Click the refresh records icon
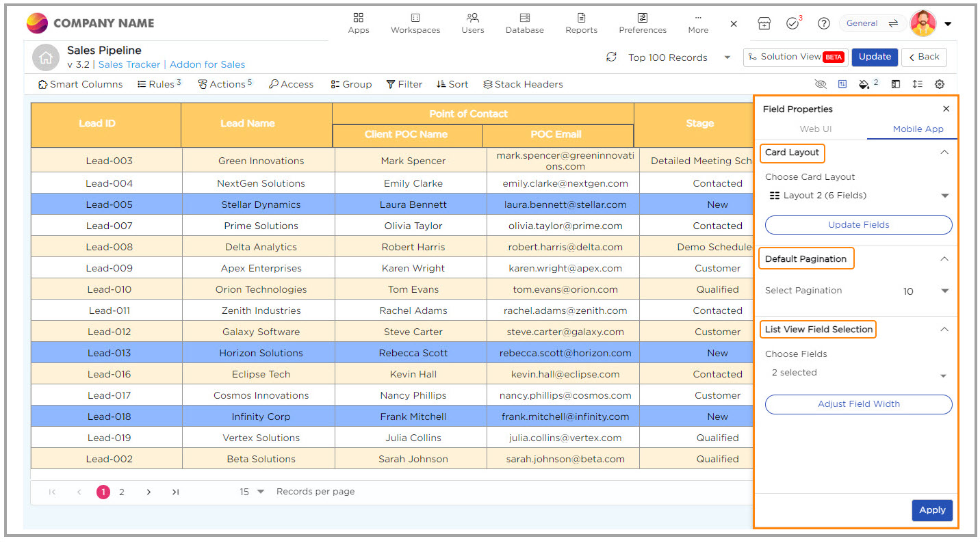The image size is (980, 543). (x=611, y=57)
